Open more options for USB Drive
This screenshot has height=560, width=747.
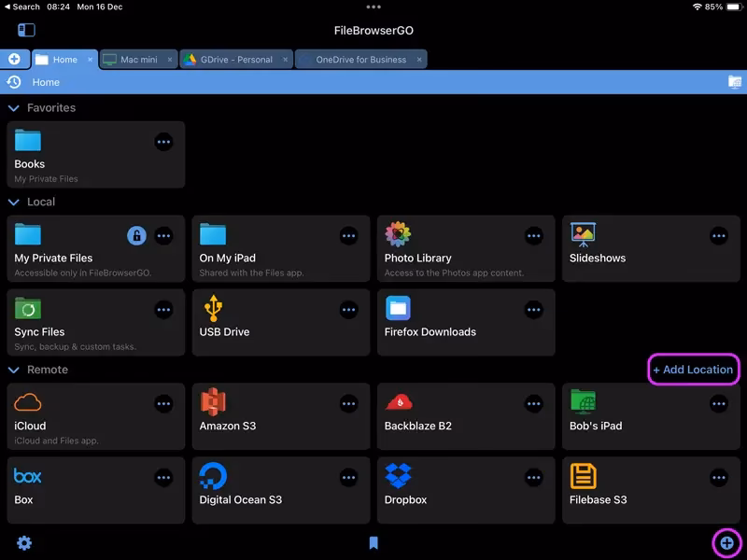(348, 310)
